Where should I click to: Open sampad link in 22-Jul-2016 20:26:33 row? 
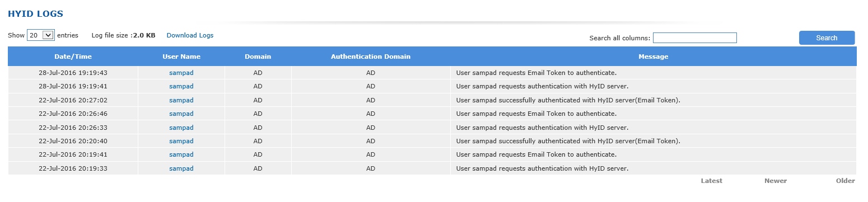(x=181, y=128)
